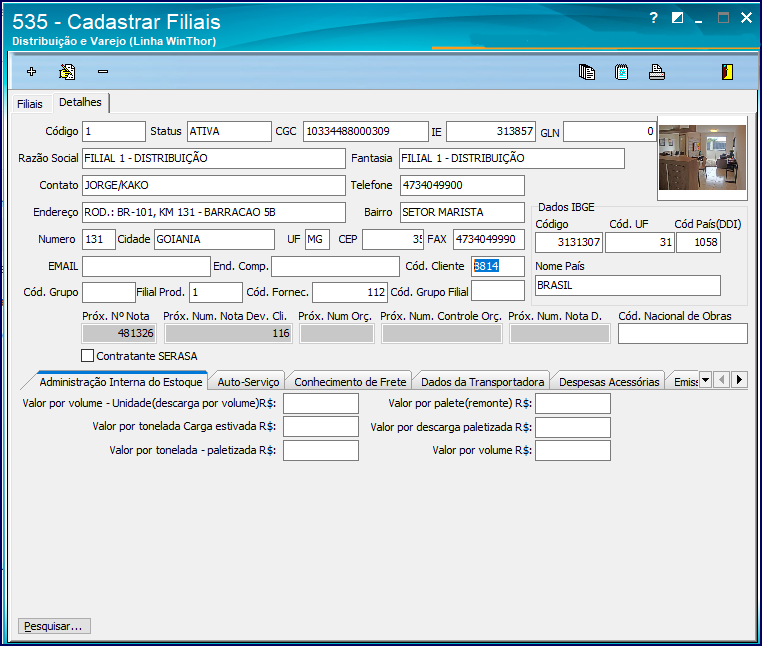Click the Nome País field BRASIL
The image size is (762, 646).
point(627,286)
